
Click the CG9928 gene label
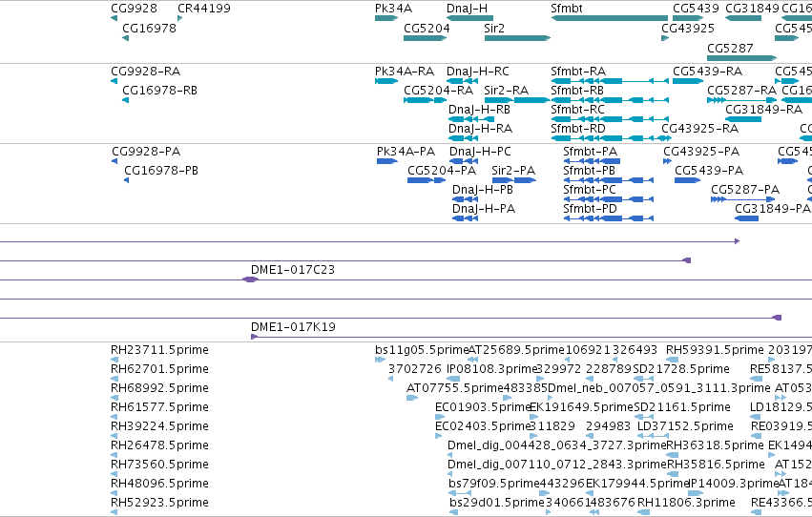(x=134, y=9)
